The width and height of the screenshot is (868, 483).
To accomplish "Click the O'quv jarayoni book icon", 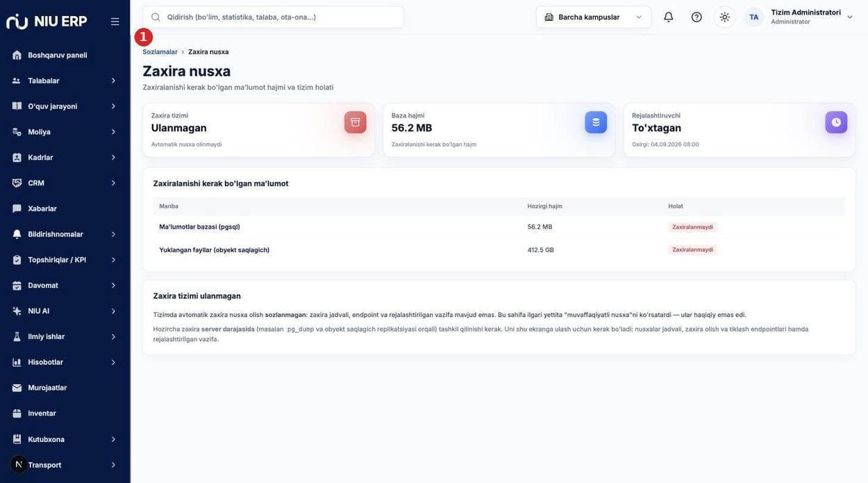I will 17,106.
